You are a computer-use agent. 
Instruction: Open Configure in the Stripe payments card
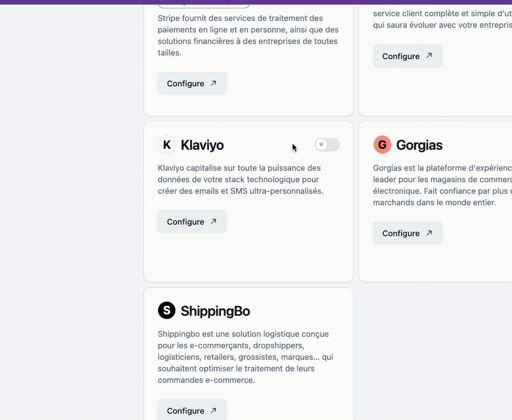pos(192,83)
